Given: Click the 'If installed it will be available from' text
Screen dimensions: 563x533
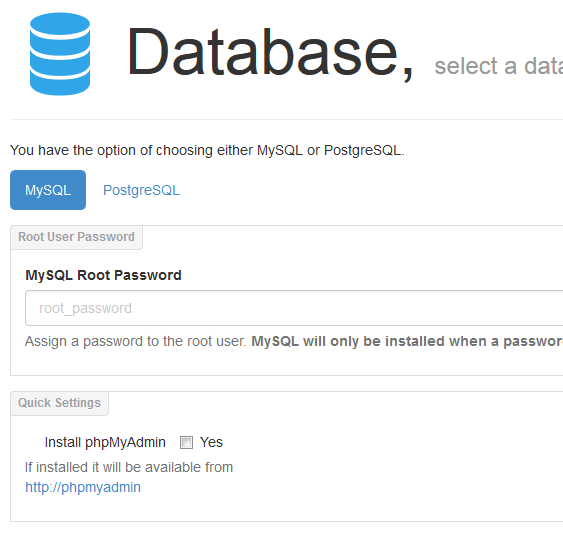Looking at the screenshot, I should tap(129, 467).
